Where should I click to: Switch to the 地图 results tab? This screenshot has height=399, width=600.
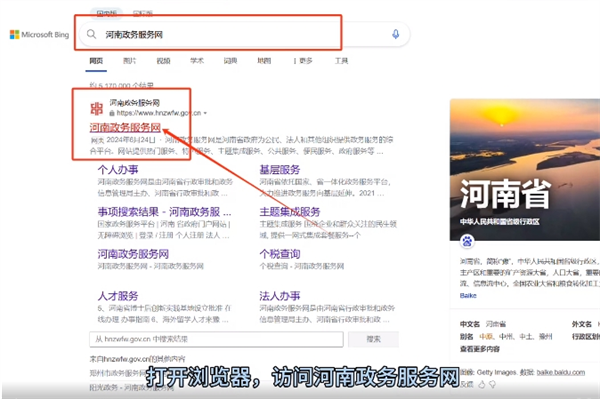[x=264, y=61]
